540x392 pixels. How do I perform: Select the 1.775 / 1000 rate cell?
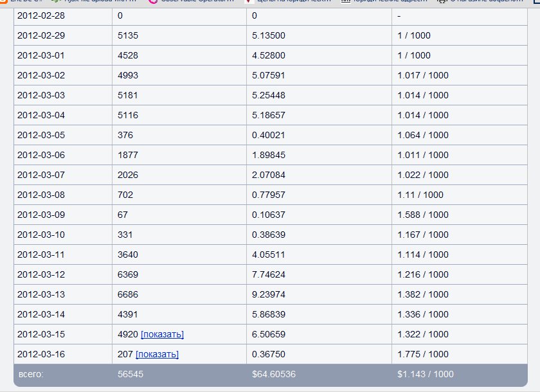(422, 354)
